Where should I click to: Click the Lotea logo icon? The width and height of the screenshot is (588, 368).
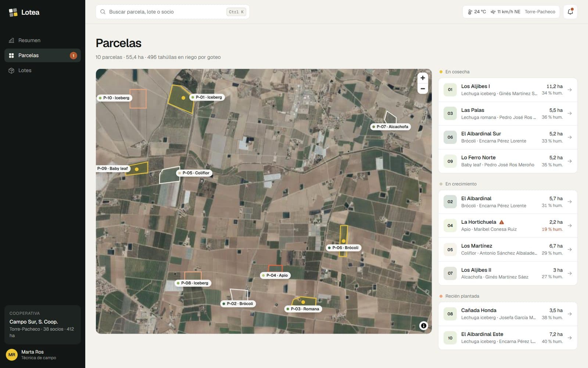pos(13,12)
